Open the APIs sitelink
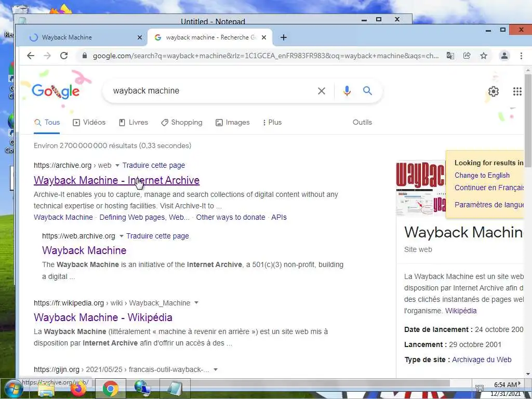 pyautogui.click(x=279, y=217)
